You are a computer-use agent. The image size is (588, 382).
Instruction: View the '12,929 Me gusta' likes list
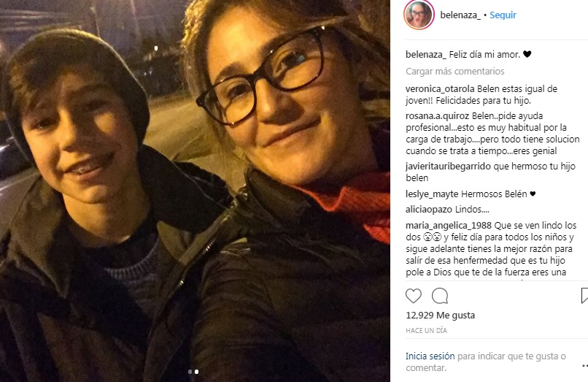point(440,315)
